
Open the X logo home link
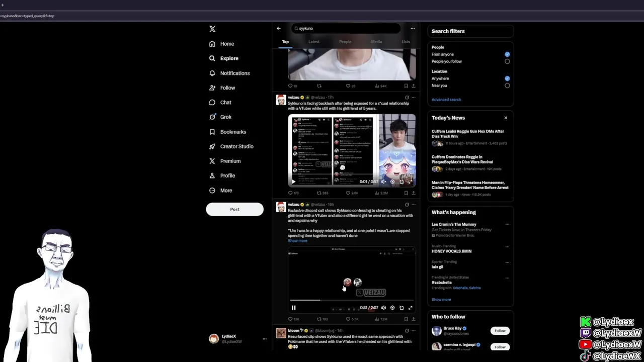click(x=212, y=29)
